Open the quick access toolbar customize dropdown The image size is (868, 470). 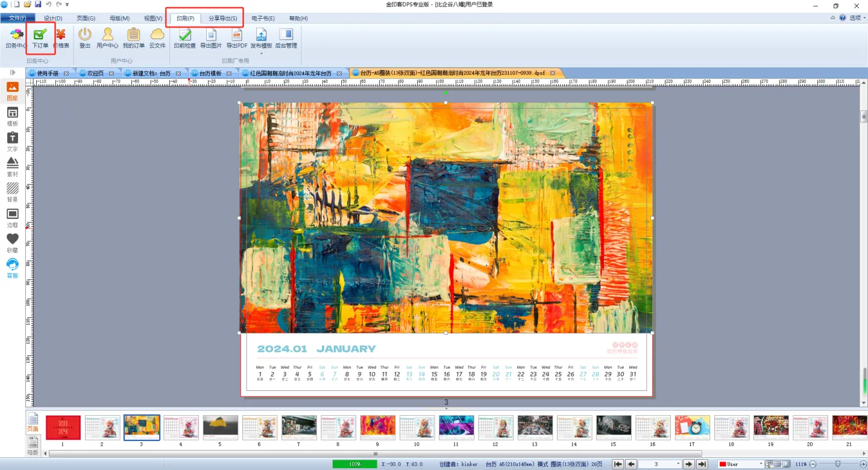[67, 4]
